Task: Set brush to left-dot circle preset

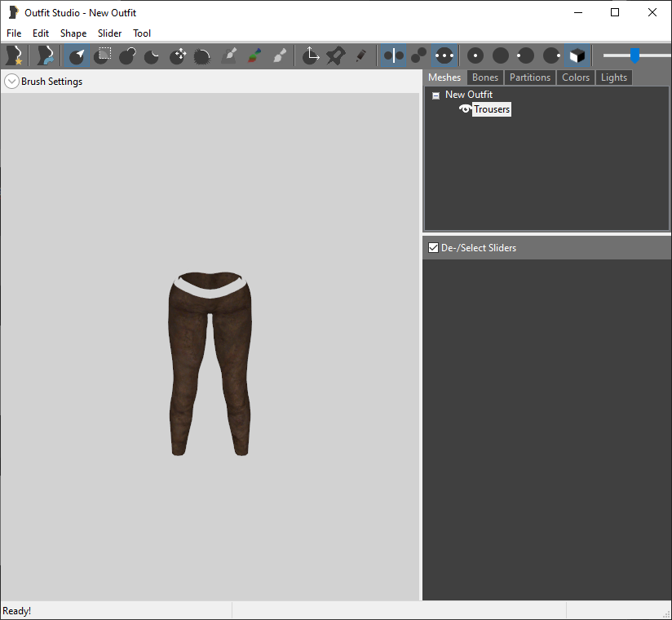Action: pos(525,55)
